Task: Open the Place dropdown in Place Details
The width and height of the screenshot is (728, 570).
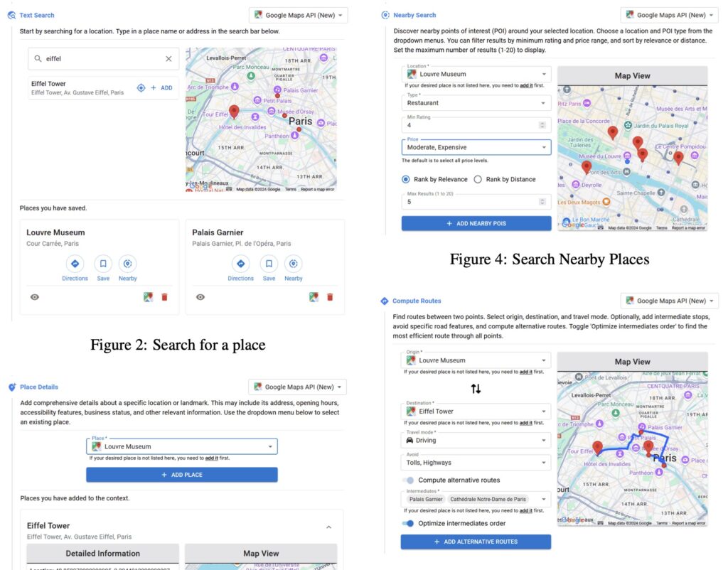Action: tap(182, 446)
